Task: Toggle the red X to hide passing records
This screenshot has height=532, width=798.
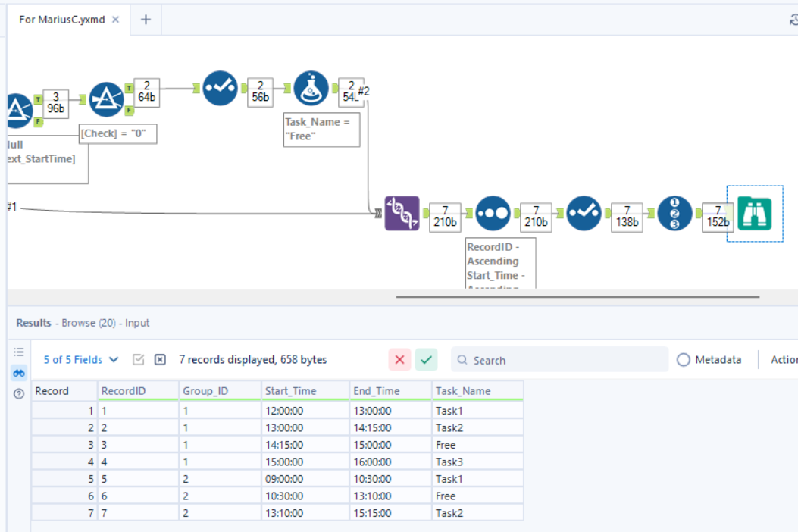Action: coord(400,359)
